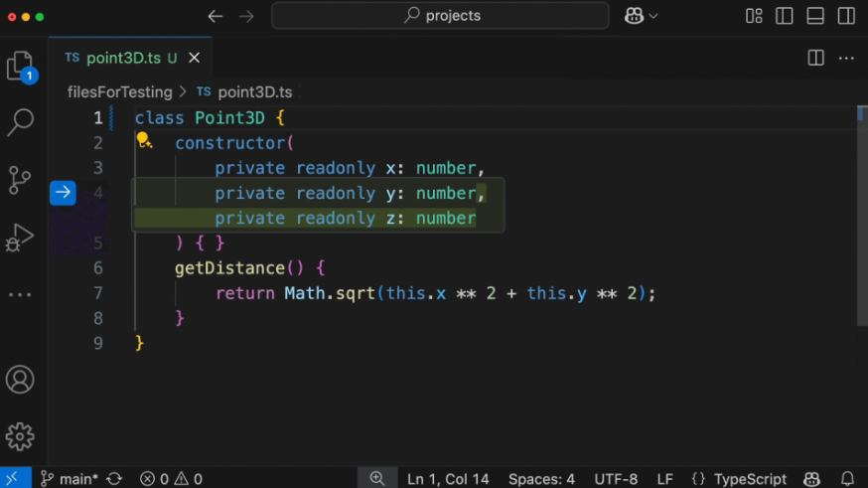Open Copilot dropdown chevron in title bar
Viewport: 868px width, 488px height.
[653, 16]
